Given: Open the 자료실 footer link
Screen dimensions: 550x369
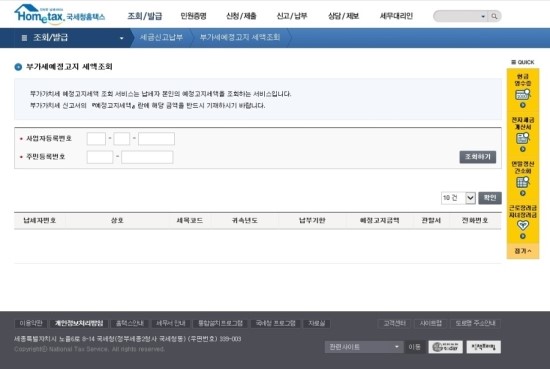Looking at the screenshot, I should pyautogui.click(x=316, y=323).
